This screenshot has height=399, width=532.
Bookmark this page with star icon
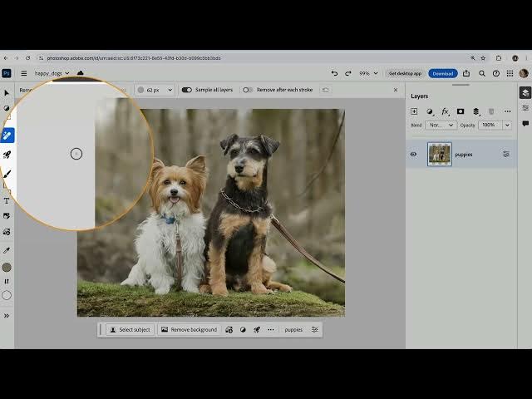pos(484,58)
